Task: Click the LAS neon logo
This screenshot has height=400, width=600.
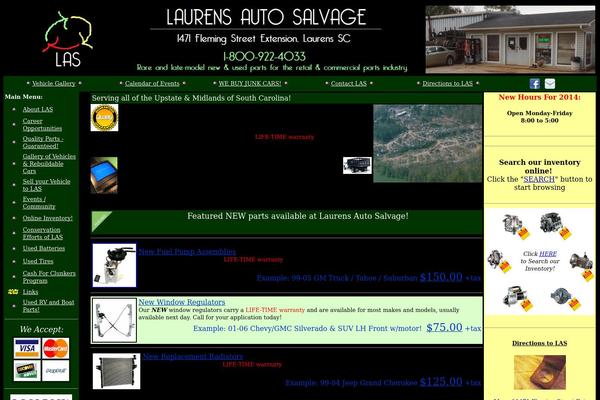Action: point(68,39)
